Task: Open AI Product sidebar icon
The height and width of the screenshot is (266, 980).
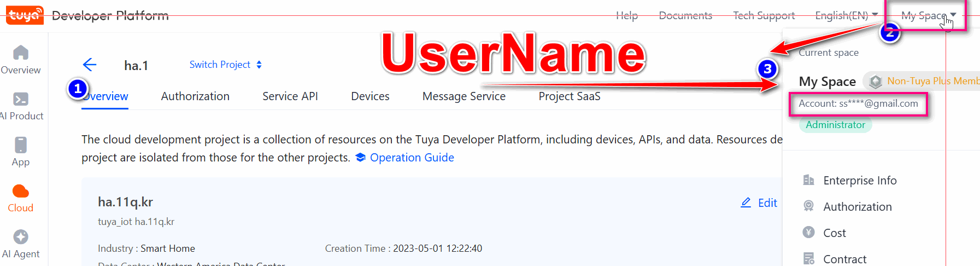Action: 20,99
